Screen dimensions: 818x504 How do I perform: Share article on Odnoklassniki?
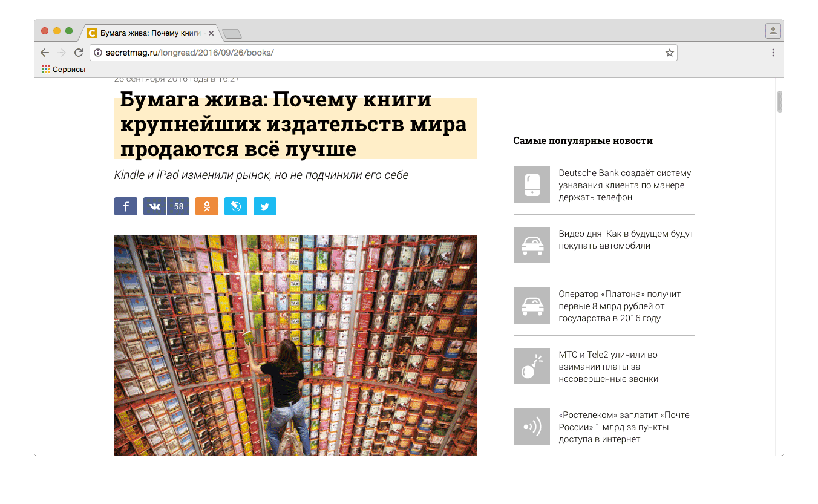[x=207, y=206]
